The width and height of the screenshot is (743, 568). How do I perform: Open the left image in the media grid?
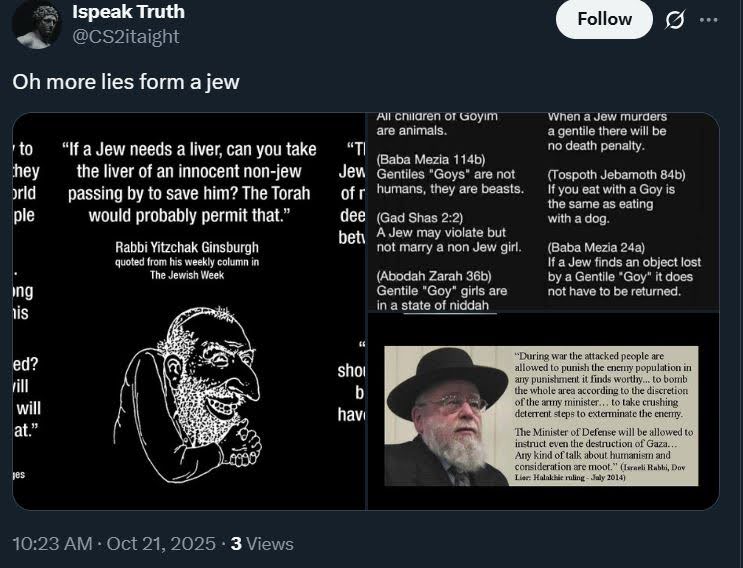(189, 311)
